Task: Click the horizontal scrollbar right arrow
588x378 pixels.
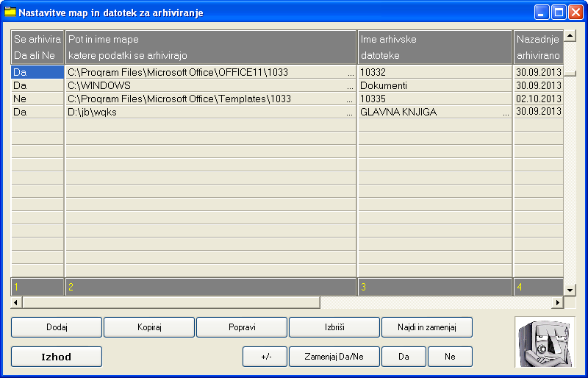Action: pyautogui.click(x=558, y=302)
